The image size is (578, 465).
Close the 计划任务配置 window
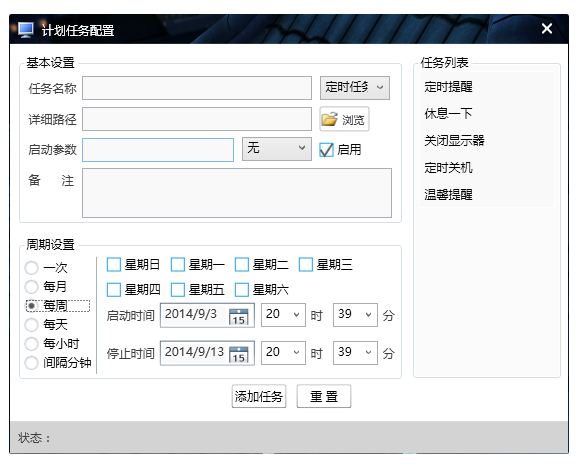point(547,28)
